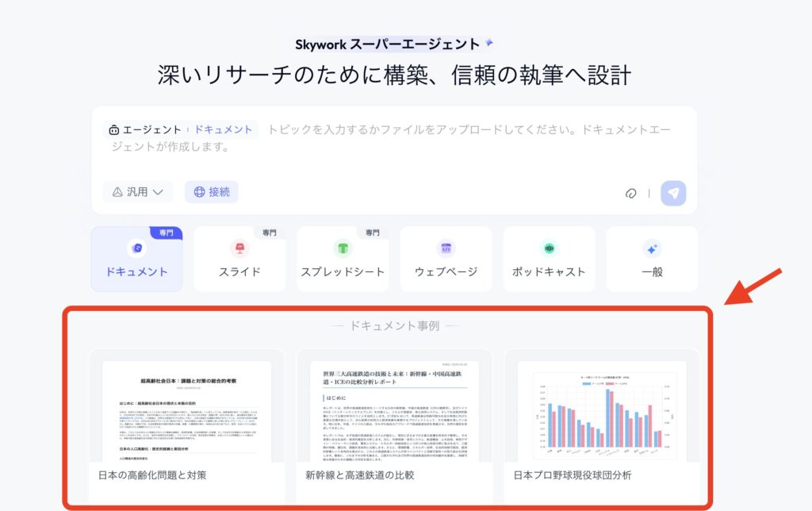
Task: Toggle the 接続 web connection button
Action: click(211, 192)
